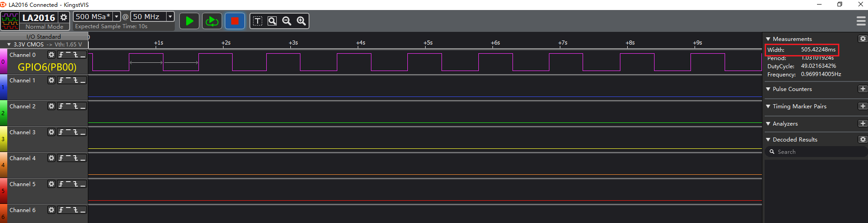Zoom out the waveform view
The image size is (868, 223).
click(x=287, y=21)
